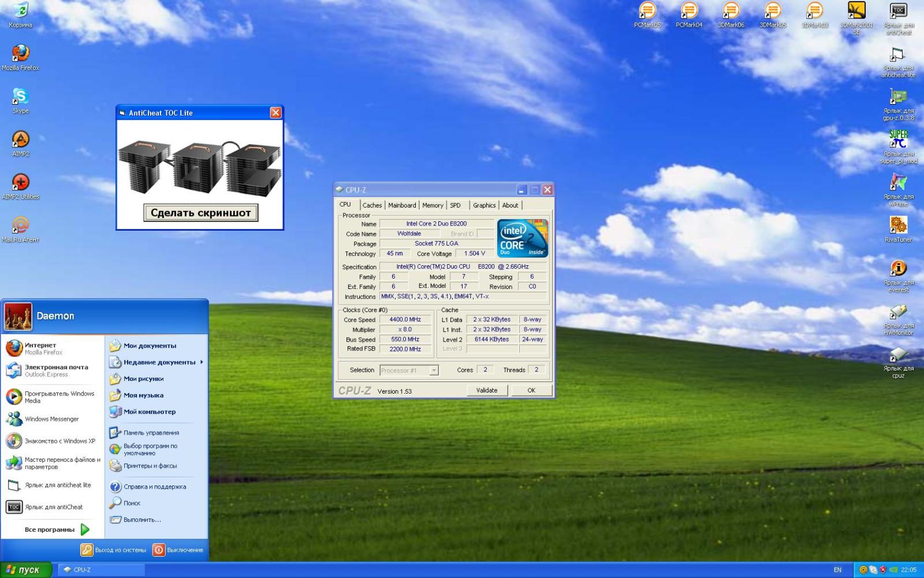Click Выключение button

point(178,550)
